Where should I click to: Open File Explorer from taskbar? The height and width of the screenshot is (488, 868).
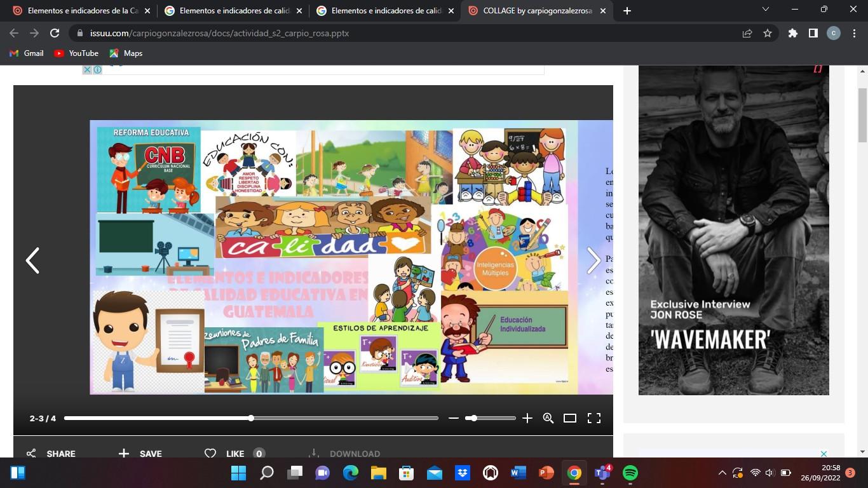click(x=379, y=473)
